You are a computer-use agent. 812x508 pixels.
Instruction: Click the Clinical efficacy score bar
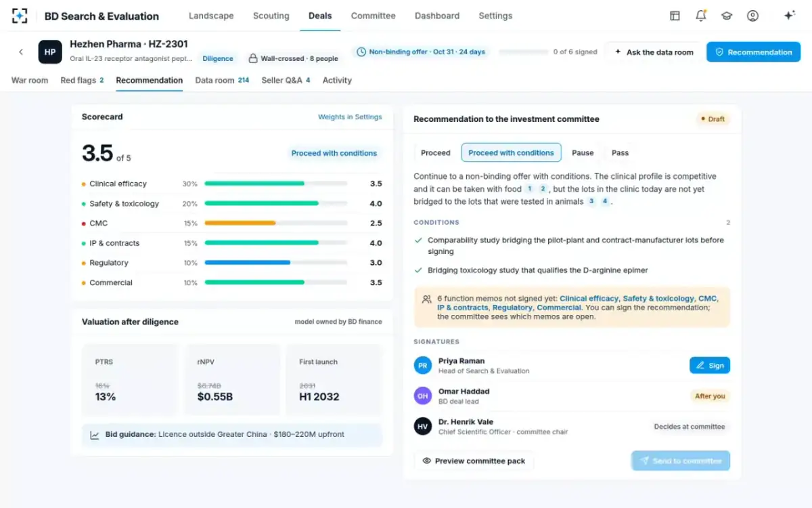[x=276, y=184]
